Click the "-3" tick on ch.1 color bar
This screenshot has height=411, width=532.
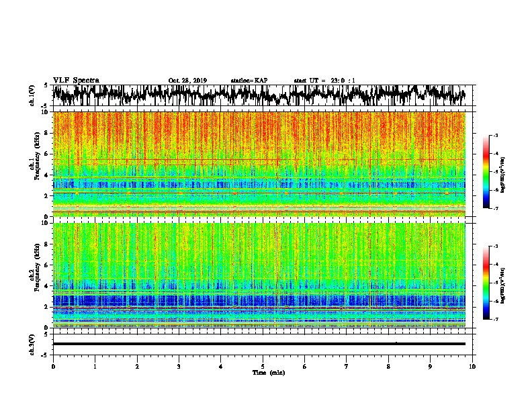tap(495, 135)
